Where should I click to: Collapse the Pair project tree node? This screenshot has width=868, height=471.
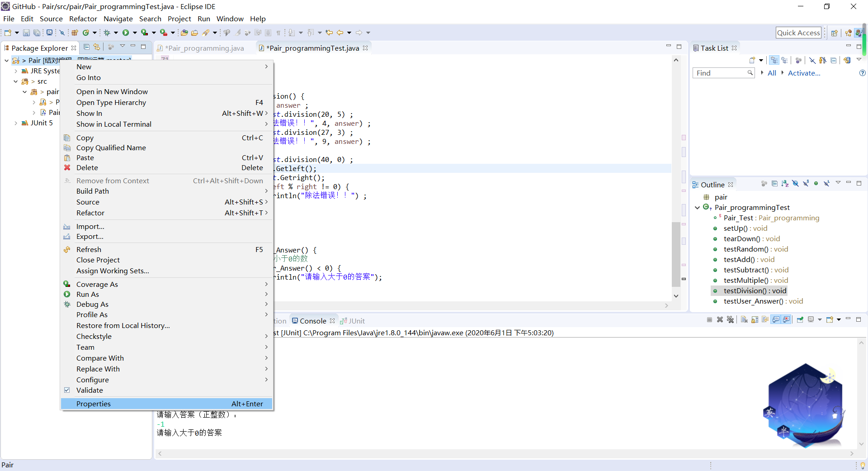tap(7, 60)
